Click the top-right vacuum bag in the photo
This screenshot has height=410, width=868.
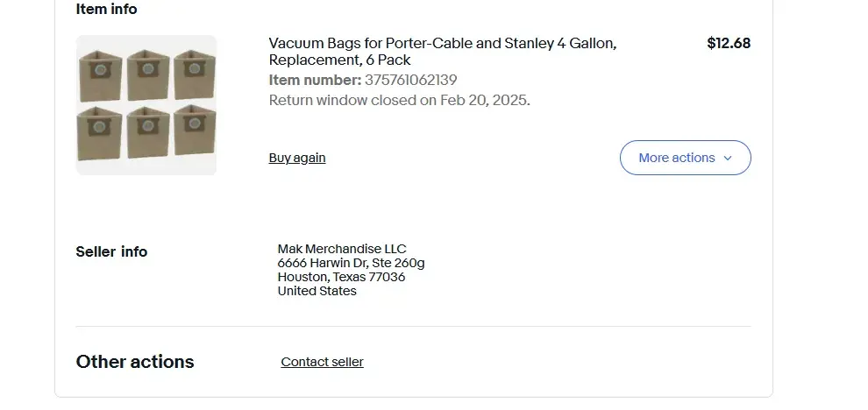[x=194, y=74]
